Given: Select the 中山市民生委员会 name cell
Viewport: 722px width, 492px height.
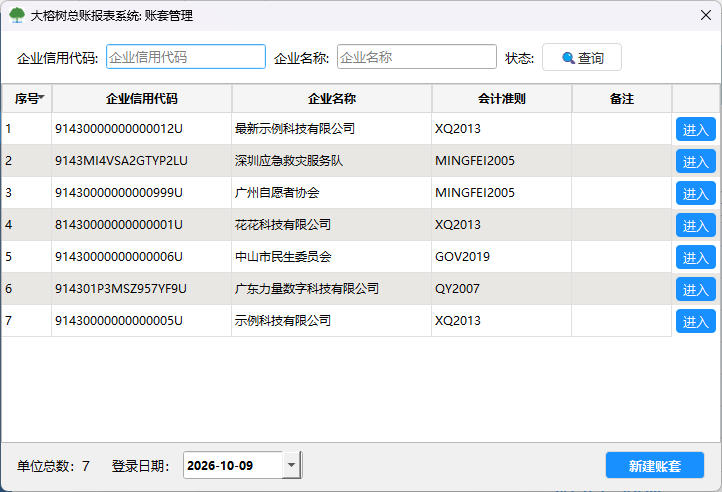Looking at the screenshot, I should tap(332, 257).
